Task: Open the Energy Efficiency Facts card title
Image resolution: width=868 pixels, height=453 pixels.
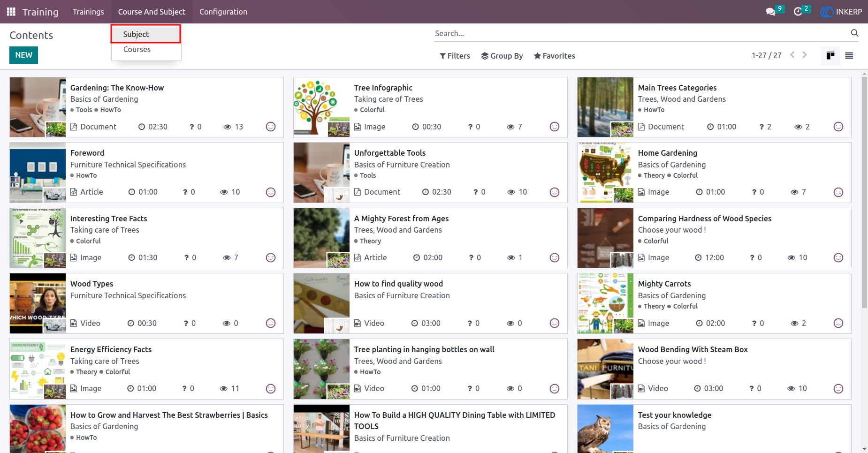Action: tap(111, 349)
